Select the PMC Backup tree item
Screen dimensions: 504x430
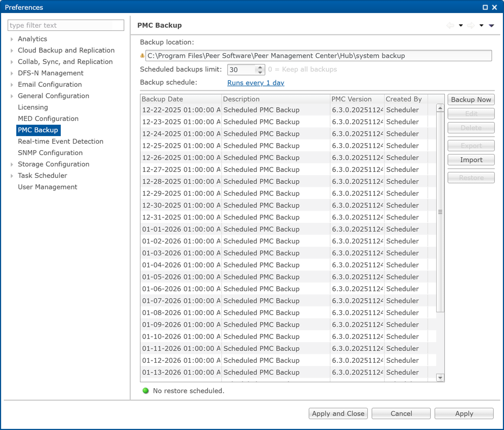click(38, 130)
